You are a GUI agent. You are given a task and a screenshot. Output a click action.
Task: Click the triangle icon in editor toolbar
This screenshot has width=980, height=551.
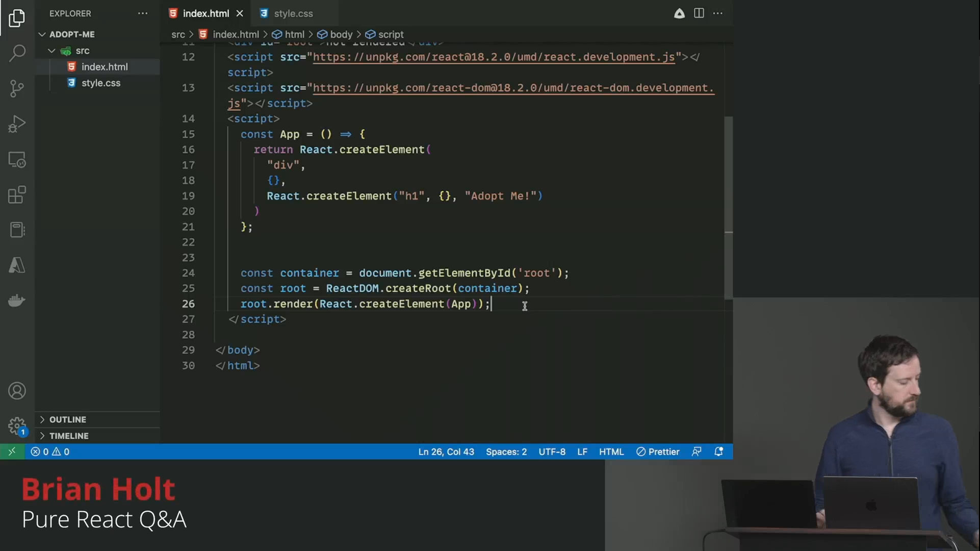click(679, 13)
